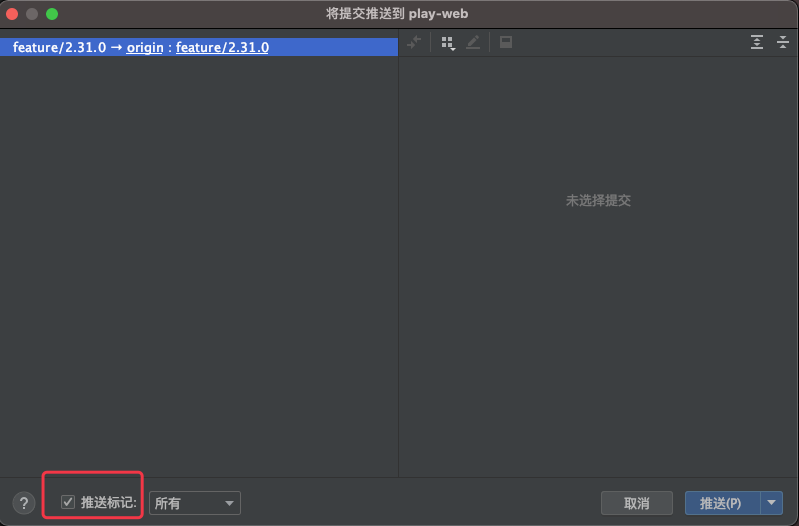Click the origin remote link
Screen dimensions: 799x526
(x=145, y=47)
